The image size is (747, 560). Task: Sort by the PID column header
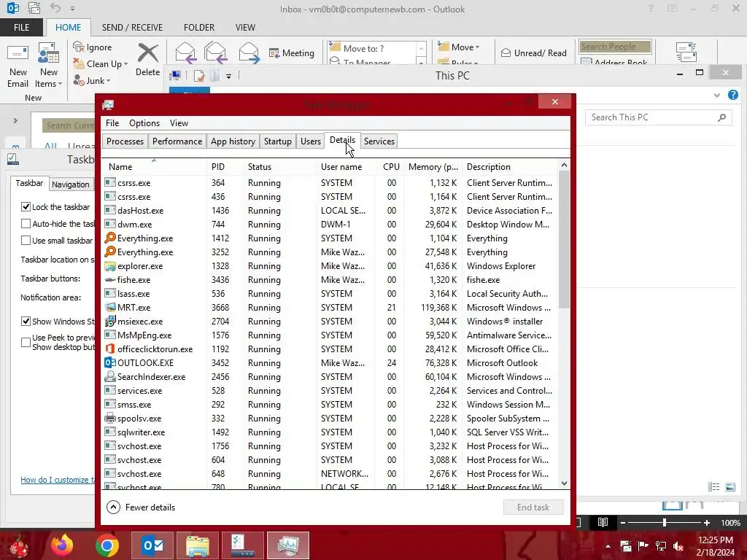(x=225, y=167)
